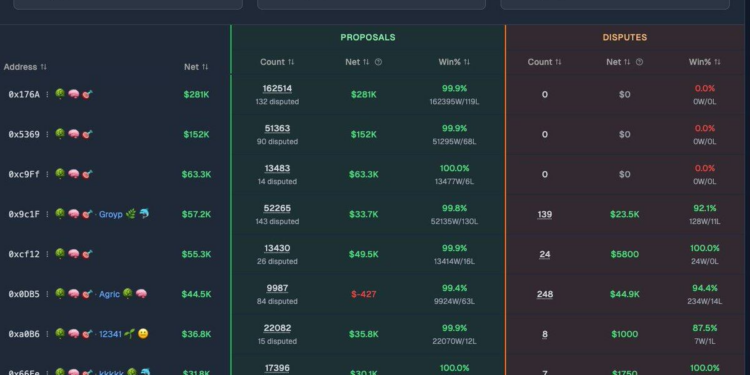The image size is (750, 375).
Task: Click address 0xcf12
Action: point(24,254)
